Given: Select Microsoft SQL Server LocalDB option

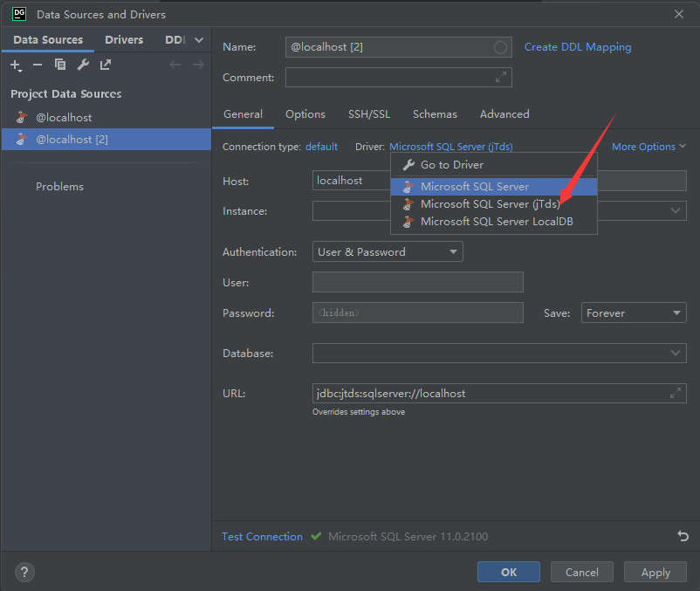Looking at the screenshot, I should (x=494, y=222).
